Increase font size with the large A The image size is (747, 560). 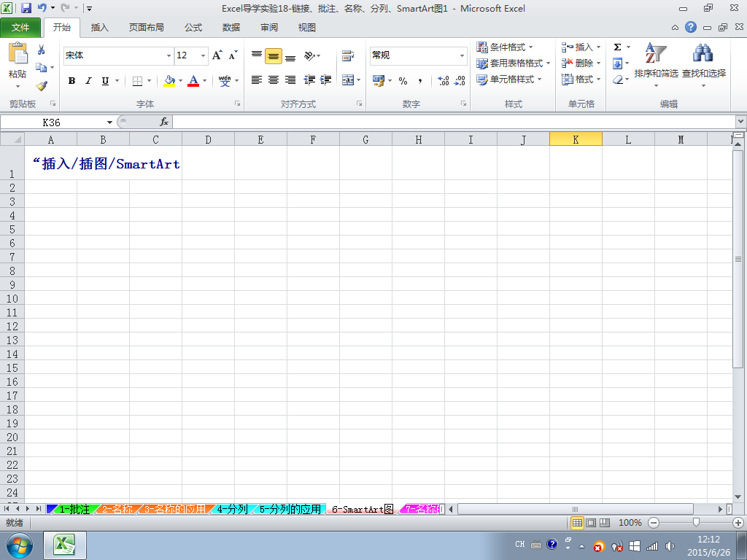(217, 55)
